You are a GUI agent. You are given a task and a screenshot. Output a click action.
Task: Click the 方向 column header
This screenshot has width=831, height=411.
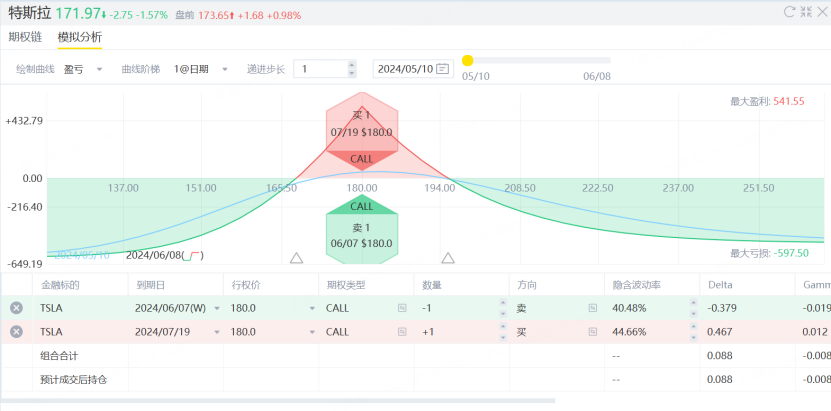click(527, 285)
